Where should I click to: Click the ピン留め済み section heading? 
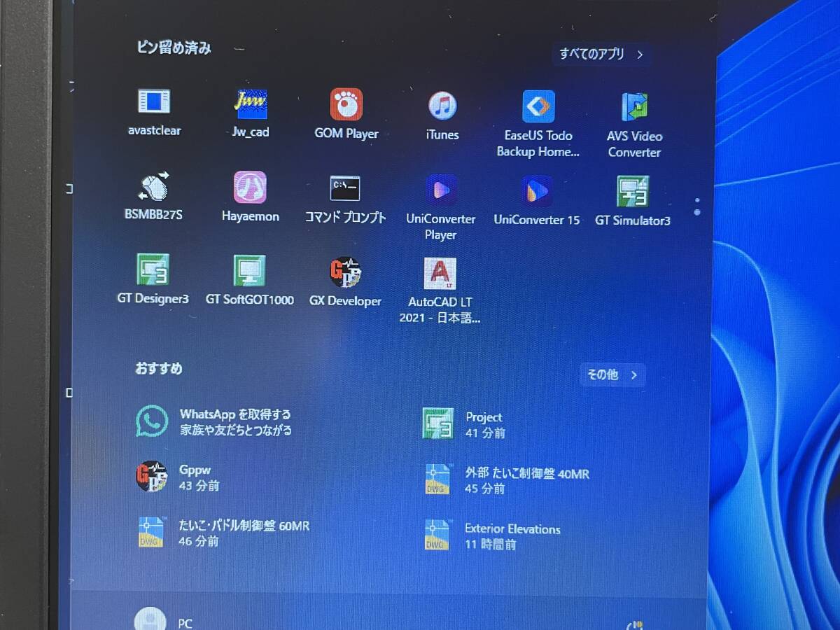coord(174,48)
